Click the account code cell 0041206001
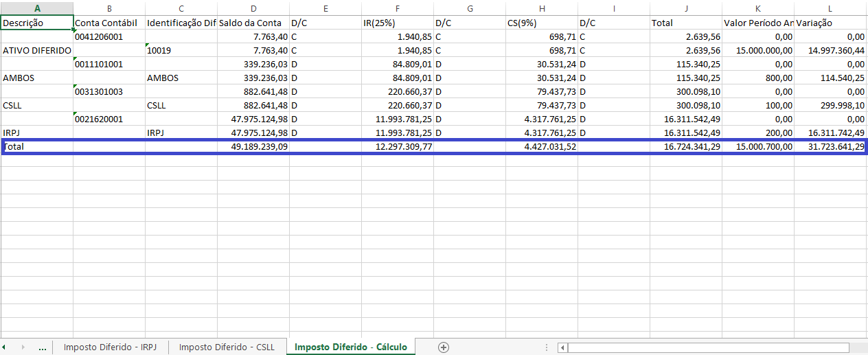The width and height of the screenshot is (868, 355). coord(109,36)
